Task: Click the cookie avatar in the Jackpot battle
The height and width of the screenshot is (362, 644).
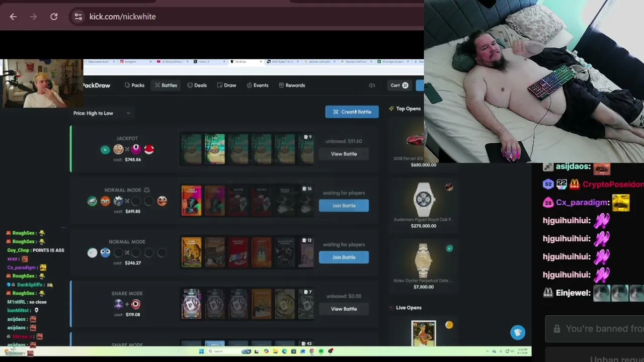Action: click(x=118, y=149)
